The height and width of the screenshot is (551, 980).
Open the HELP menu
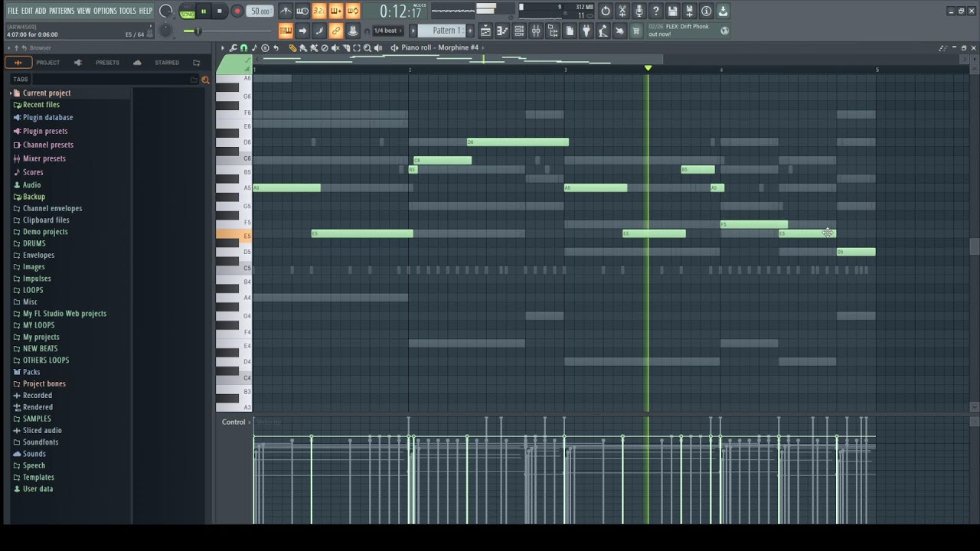(x=145, y=11)
